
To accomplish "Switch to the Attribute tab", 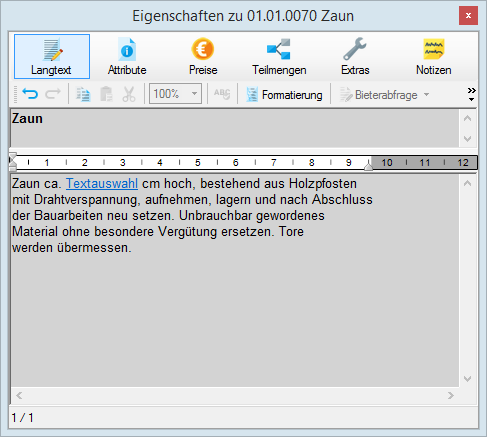I will click(x=127, y=56).
